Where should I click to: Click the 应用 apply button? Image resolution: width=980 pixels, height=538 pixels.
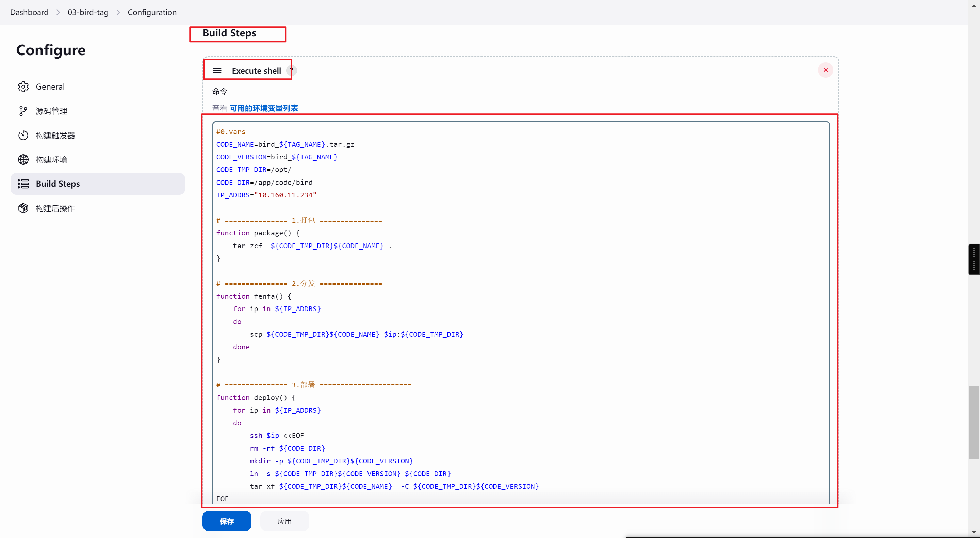click(x=284, y=521)
